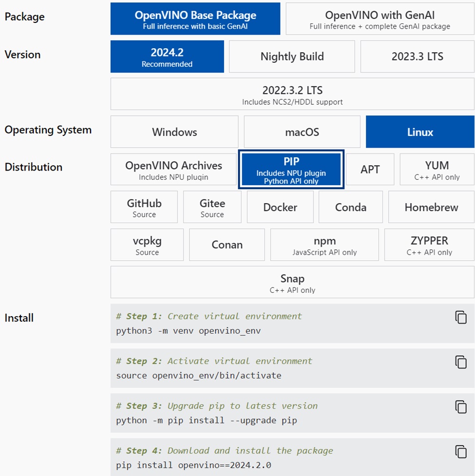This screenshot has width=475, height=476.
Task: Copy the Step 1 create virtual environment command
Action: [x=460, y=318]
